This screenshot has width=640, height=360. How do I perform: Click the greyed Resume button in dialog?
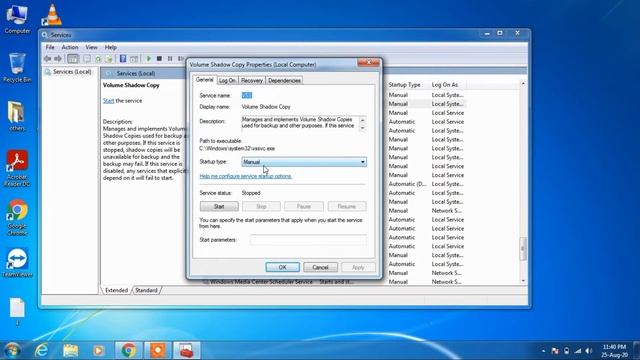[347, 207]
